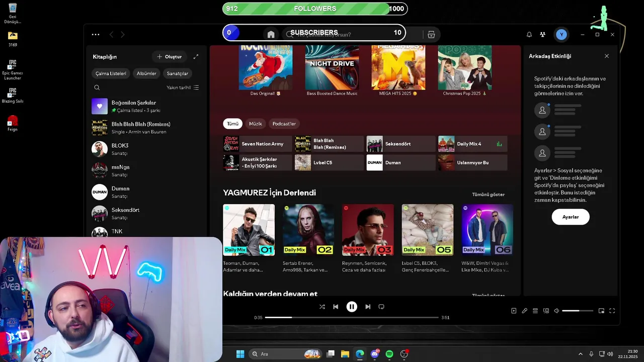This screenshot has width=644, height=362.
Task: Open Night Drive Bass Boosted playlist cover
Action: [x=332, y=67]
